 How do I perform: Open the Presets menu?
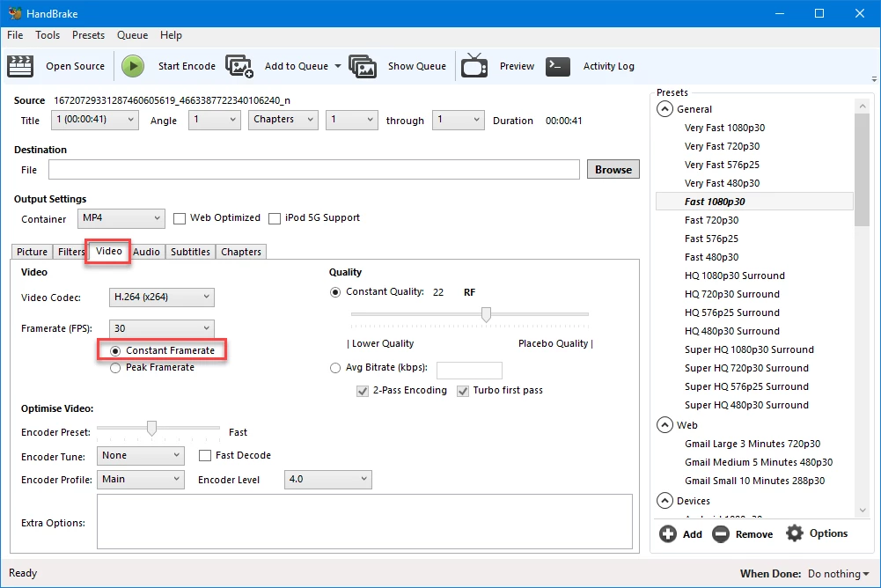[x=88, y=35]
